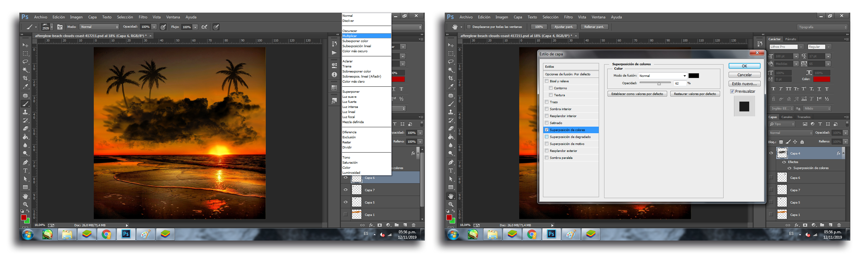Viewport: 868px width, 257px height.
Task: Hide Capa 7 in left window Layers
Action: [345, 190]
